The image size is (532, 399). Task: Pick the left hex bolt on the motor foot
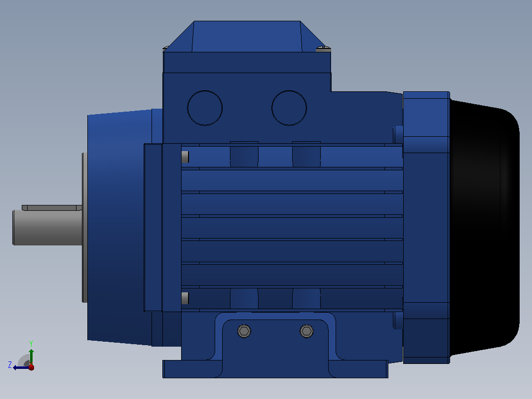(244, 331)
